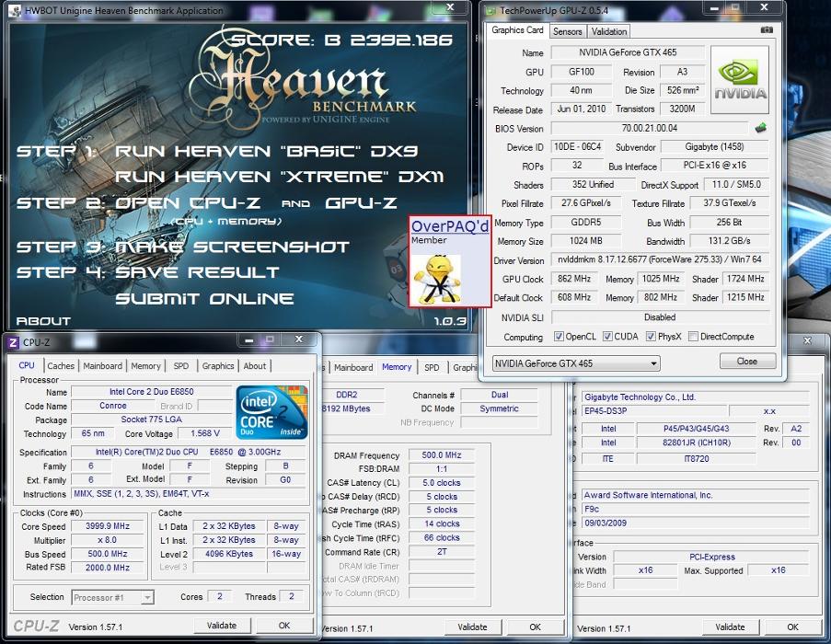Click the Bandwidth value 131.2 GB/s
The width and height of the screenshot is (831, 644).
click(x=729, y=241)
